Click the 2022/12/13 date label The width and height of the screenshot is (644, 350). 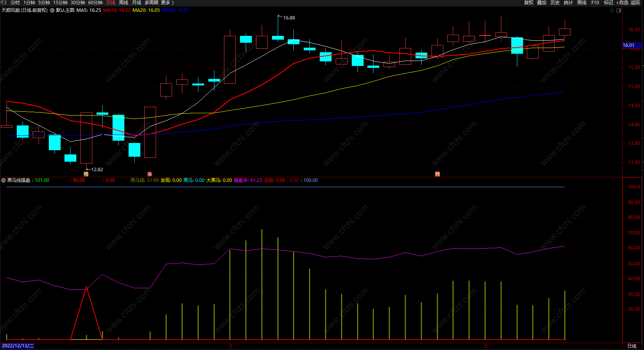click(18, 346)
